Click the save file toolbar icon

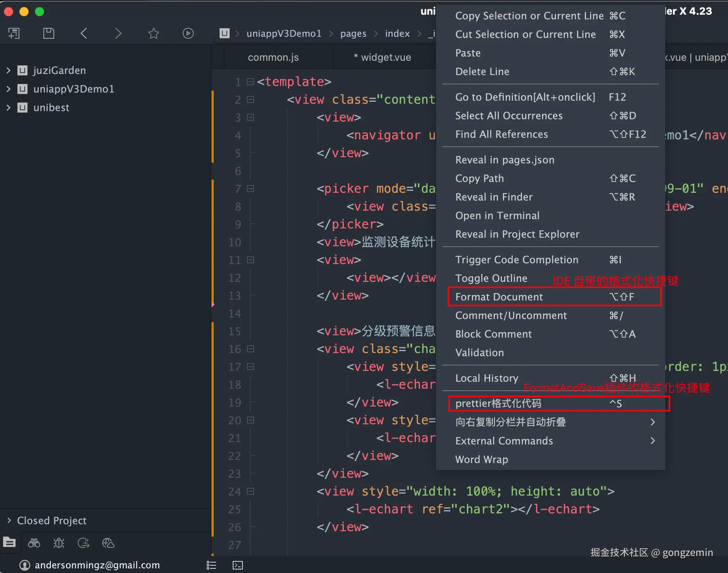click(x=48, y=33)
